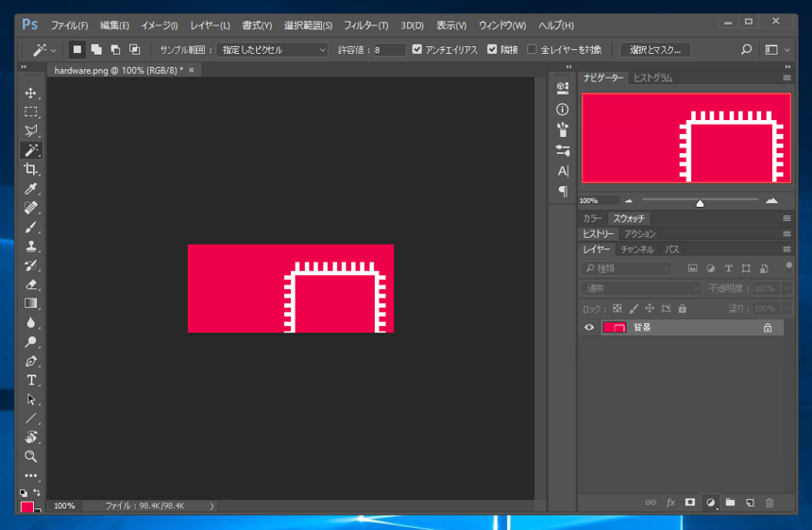Image resolution: width=812 pixels, height=530 pixels.
Task: Open the Layers panel options menu
Action: [787, 249]
